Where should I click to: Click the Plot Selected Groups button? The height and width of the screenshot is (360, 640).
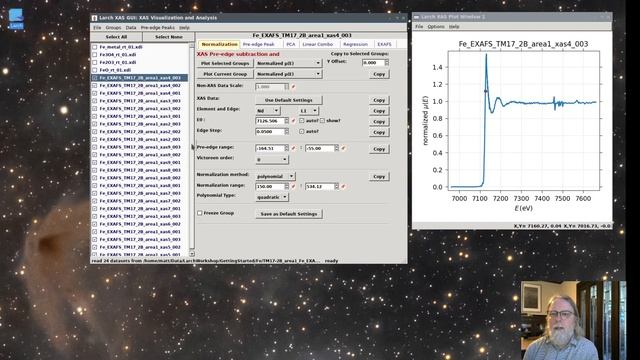click(x=225, y=63)
